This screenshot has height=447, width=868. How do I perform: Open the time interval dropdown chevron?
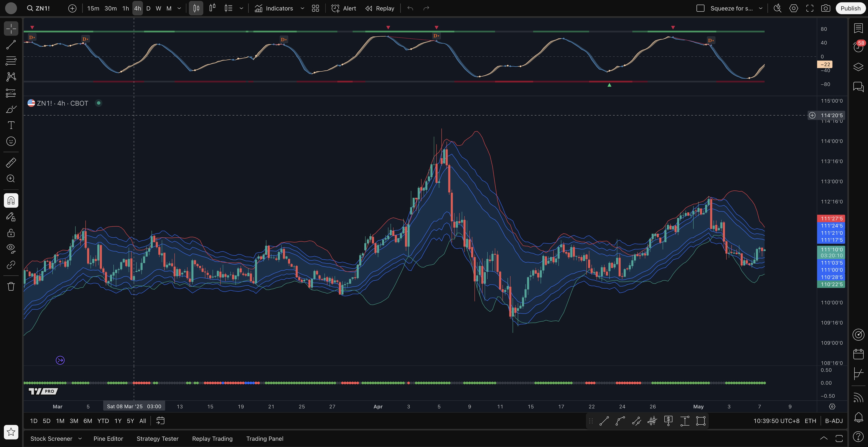tap(179, 8)
